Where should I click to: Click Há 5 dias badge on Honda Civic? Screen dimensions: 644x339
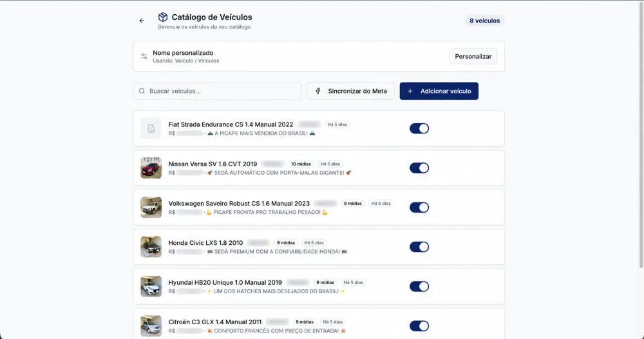(x=314, y=243)
